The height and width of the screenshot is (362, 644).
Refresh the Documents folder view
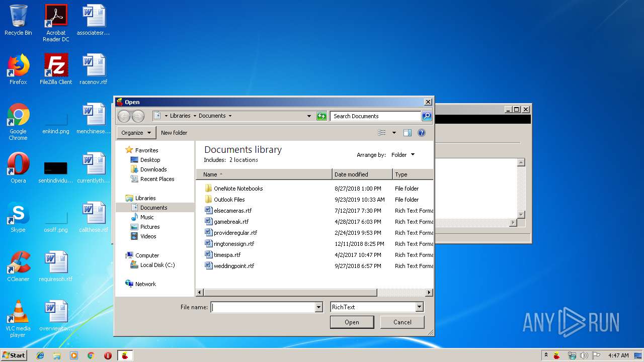(321, 116)
